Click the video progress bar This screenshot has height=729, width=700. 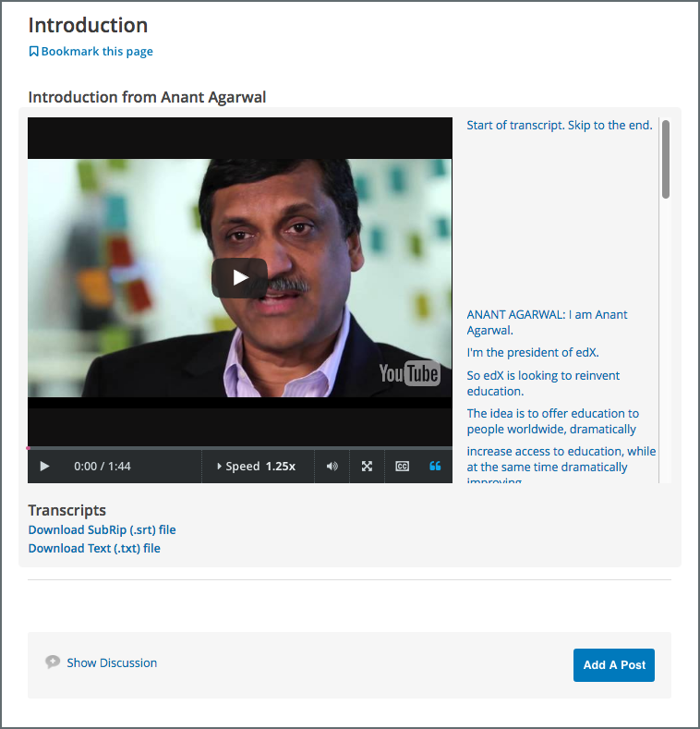(x=240, y=448)
